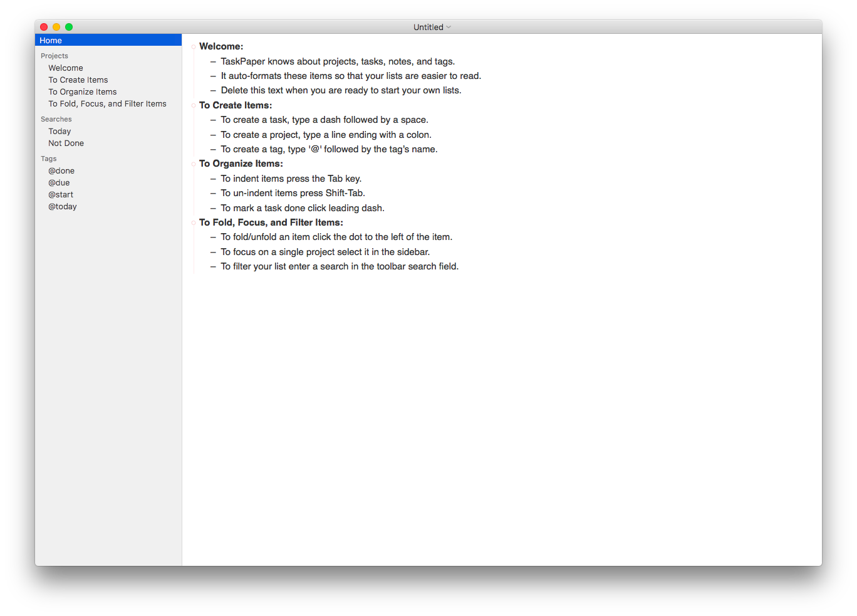Run the Today search
This screenshot has width=857, height=616.
point(59,131)
